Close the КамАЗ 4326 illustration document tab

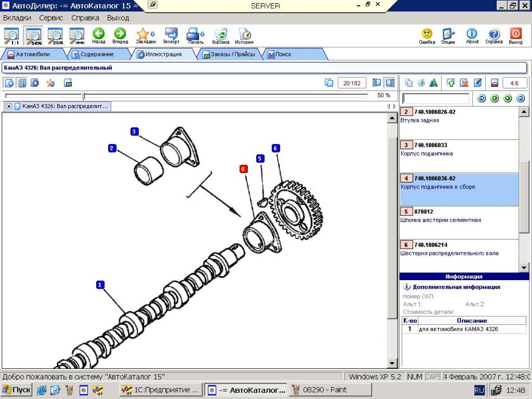(9, 106)
